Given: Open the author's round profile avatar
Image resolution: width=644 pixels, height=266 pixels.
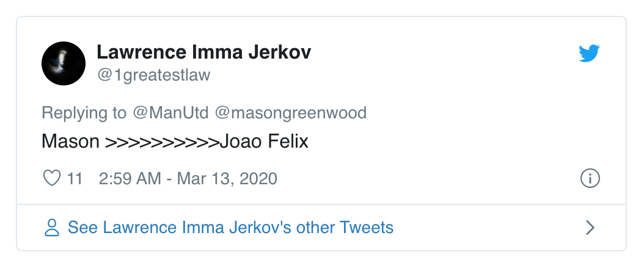Looking at the screenshot, I should pyautogui.click(x=63, y=63).
